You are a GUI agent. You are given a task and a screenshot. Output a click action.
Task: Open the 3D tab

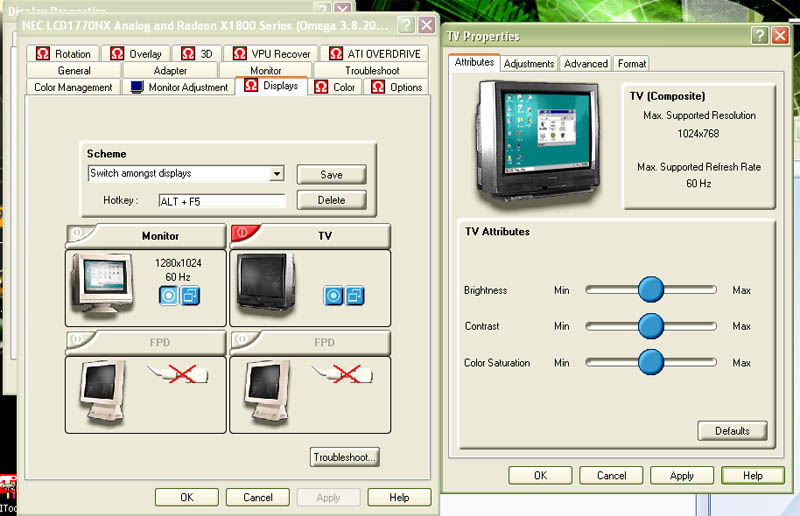pyautogui.click(x=197, y=54)
